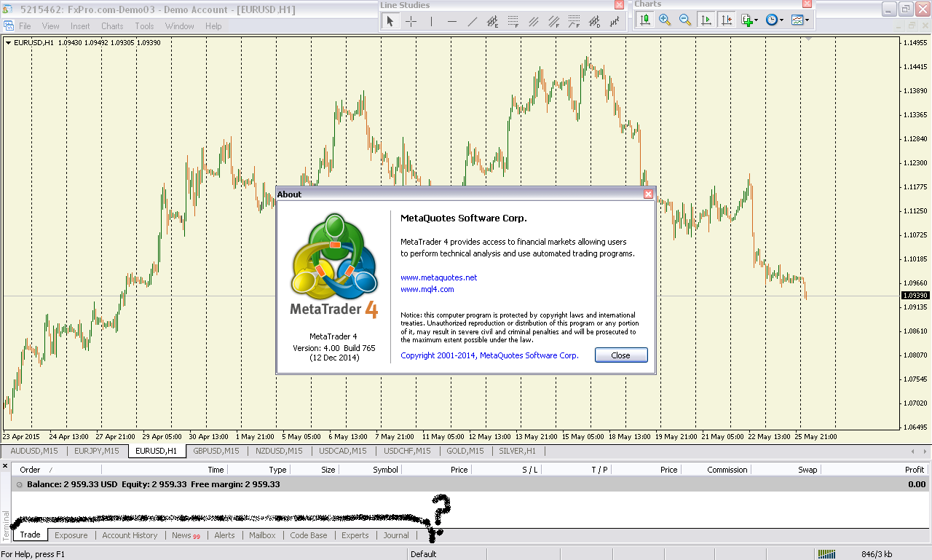The image size is (932, 560).
Task: Close the Line Studies floating toolbar
Action: click(619, 4)
